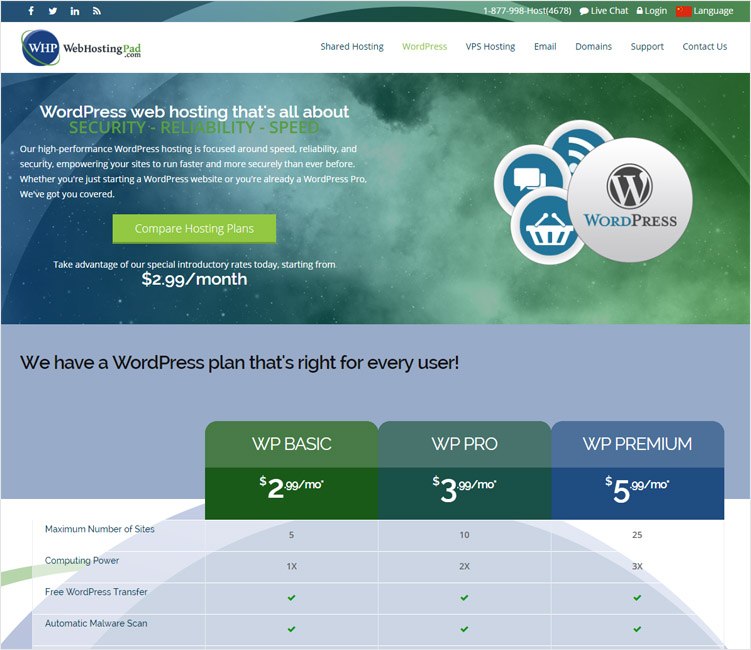Open the Domains menu item
Screen dimensions: 751x650
(593, 46)
